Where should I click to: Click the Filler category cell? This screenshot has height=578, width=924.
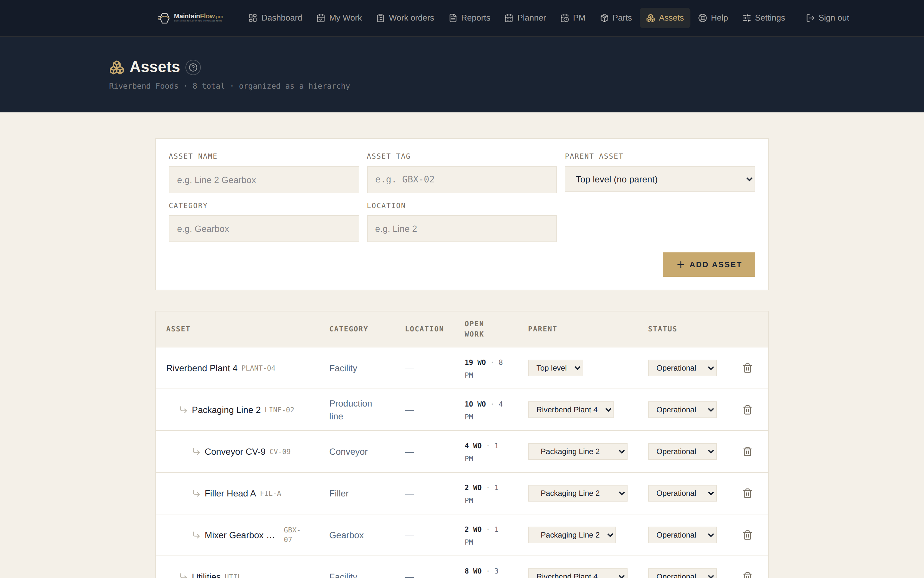pyautogui.click(x=339, y=493)
